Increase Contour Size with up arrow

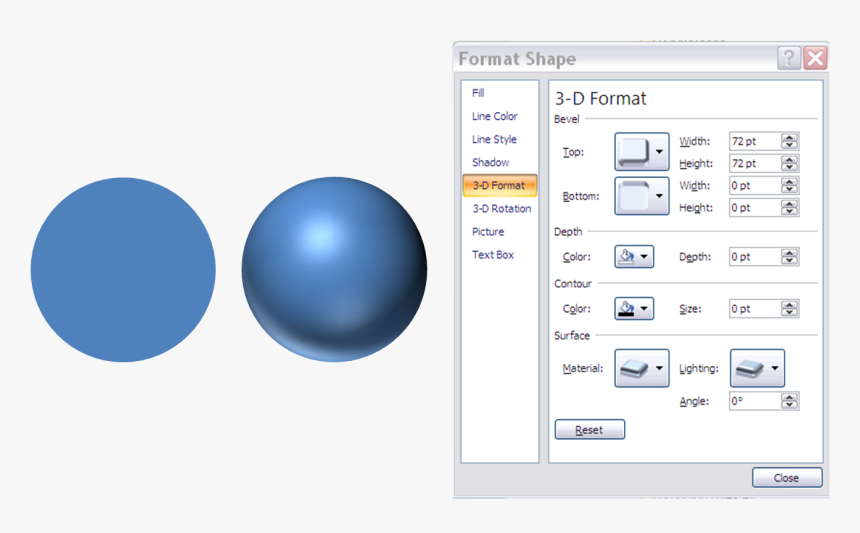click(x=790, y=305)
